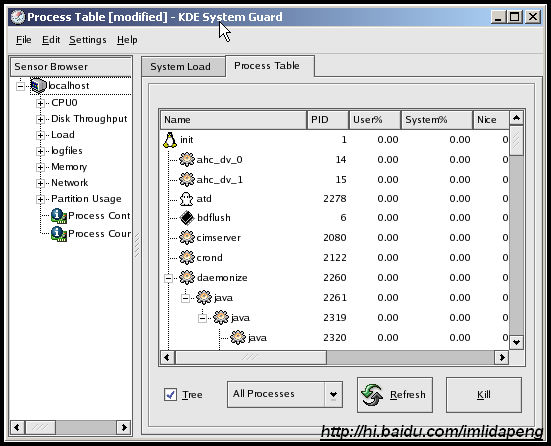Image resolution: width=551 pixels, height=446 pixels.
Task: Click process table scroll right arrow
Action: click(502, 358)
